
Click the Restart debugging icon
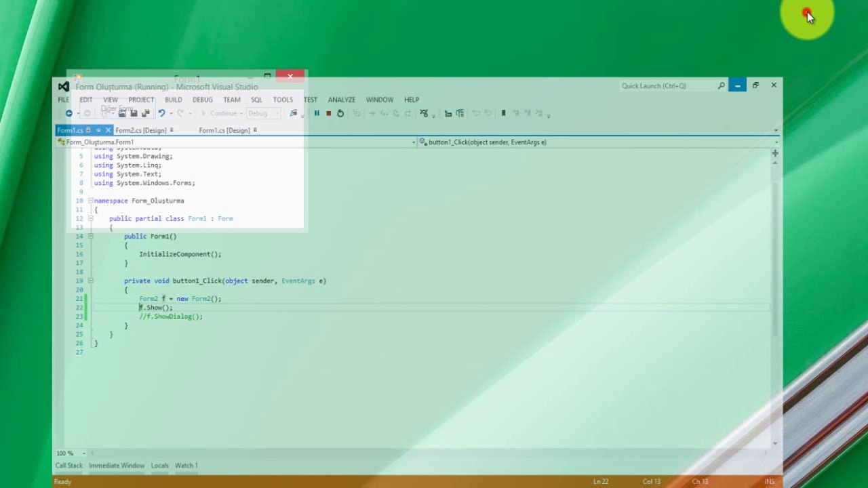pyautogui.click(x=340, y=113)
